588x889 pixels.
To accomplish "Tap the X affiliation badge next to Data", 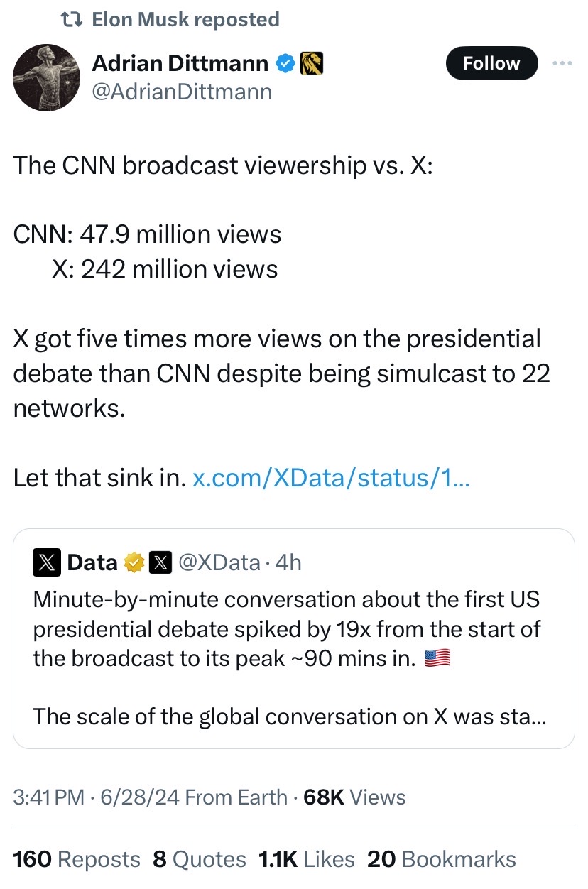I will (x=160, y=563).
